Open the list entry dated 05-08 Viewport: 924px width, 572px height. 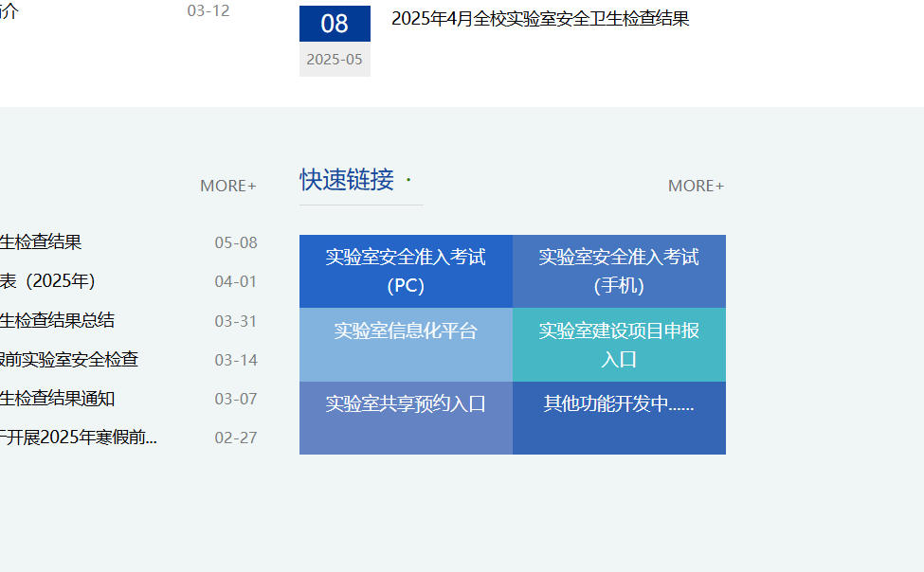coord(41,242)
